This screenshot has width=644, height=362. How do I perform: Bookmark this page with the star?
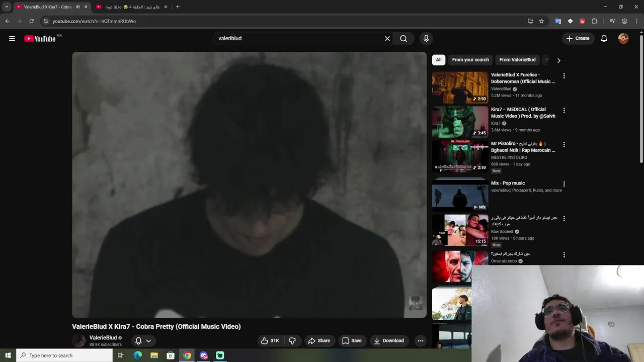pos(541,21)
